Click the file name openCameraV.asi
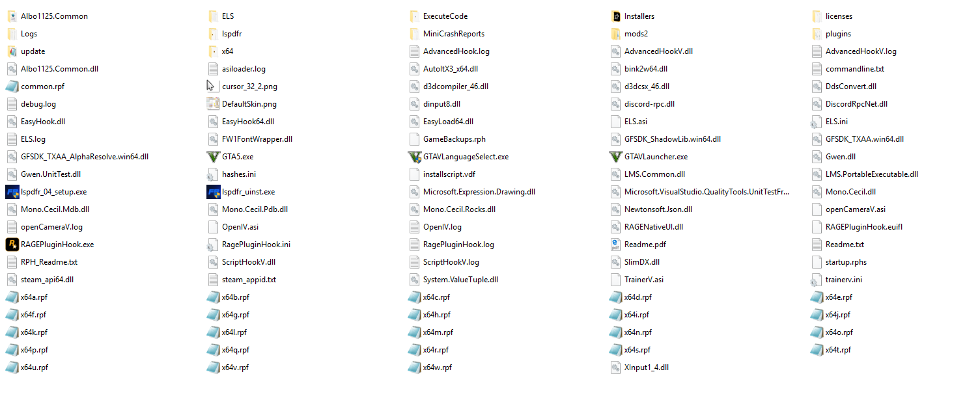This screenshot has width=980, height=413. [x=856, y=209]
